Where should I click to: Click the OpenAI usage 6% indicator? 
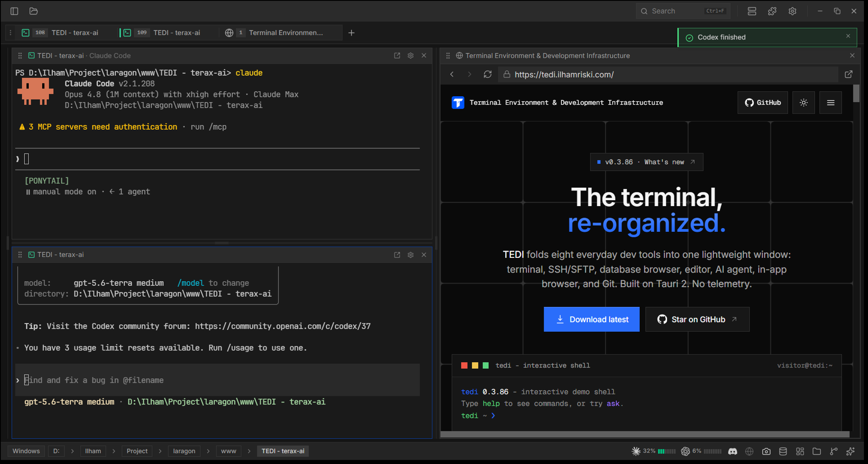[x=701, y=451]
